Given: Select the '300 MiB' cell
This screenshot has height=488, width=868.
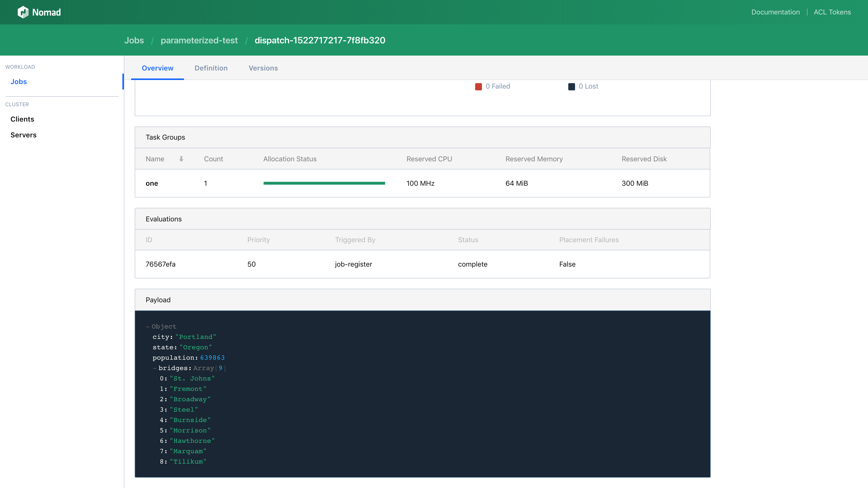Looking at the screenshot, I should click(635, 183).
